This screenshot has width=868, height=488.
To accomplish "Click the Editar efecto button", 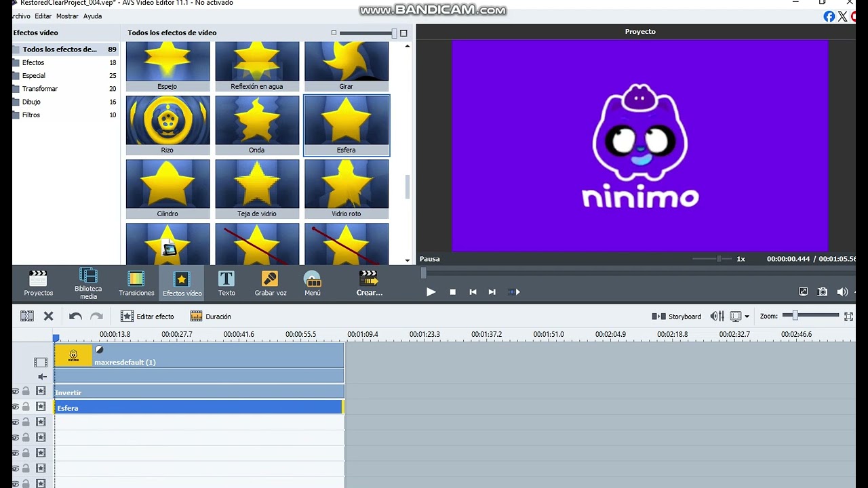I will (x=147, y=317).
